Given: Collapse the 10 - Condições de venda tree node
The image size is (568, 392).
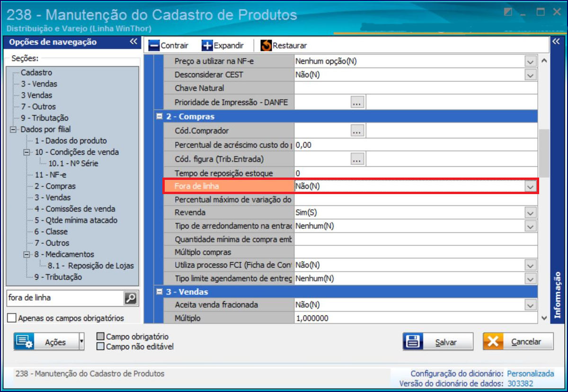Looking at the screenshot, I should 26,152.
